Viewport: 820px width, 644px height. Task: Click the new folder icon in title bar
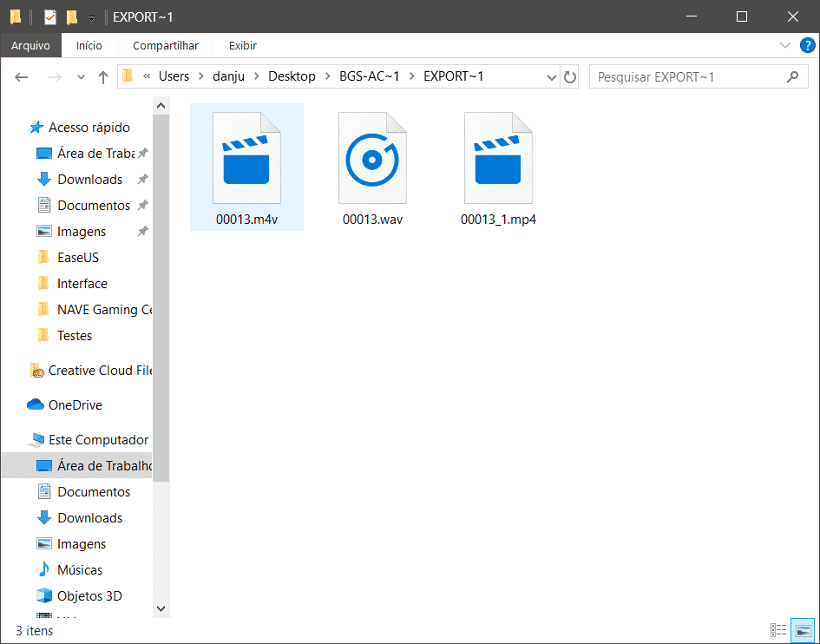click(71, 16)
